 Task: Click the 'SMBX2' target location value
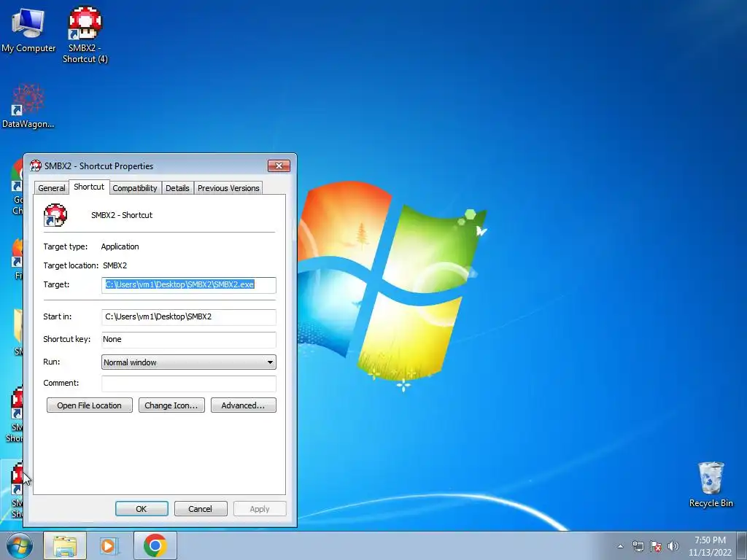coord(115,265)
